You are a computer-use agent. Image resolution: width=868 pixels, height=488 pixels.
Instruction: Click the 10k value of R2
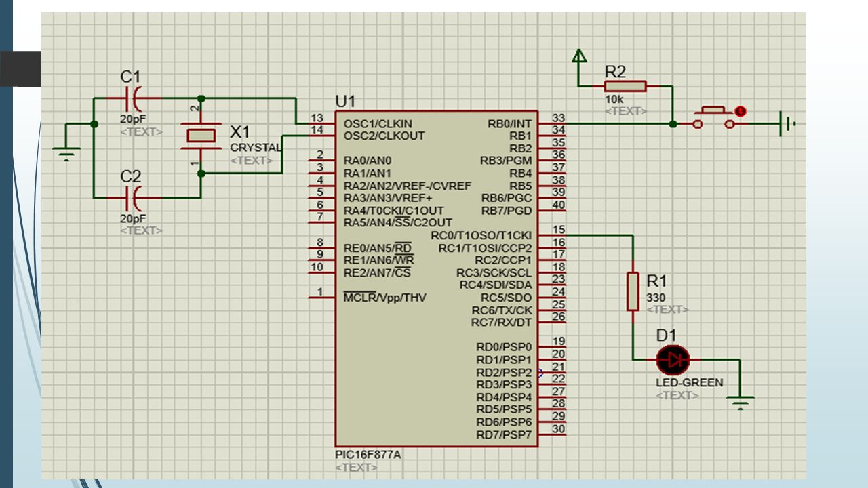point(614,100)
